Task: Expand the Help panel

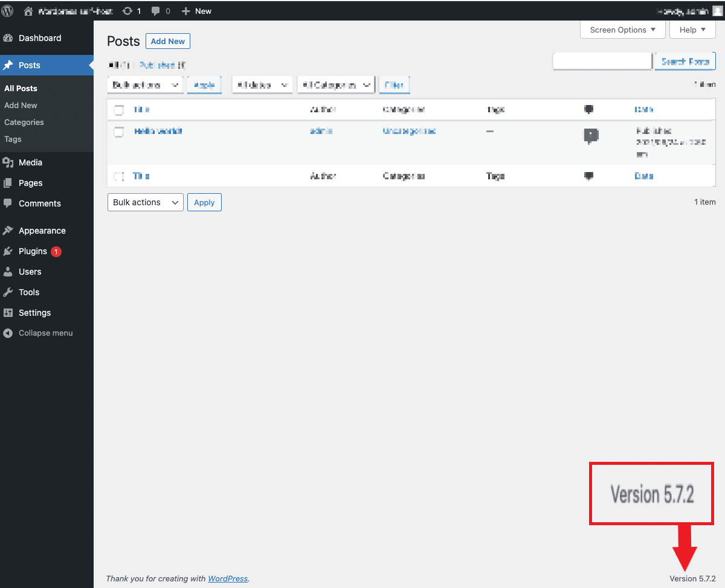Action: [692, 30]
